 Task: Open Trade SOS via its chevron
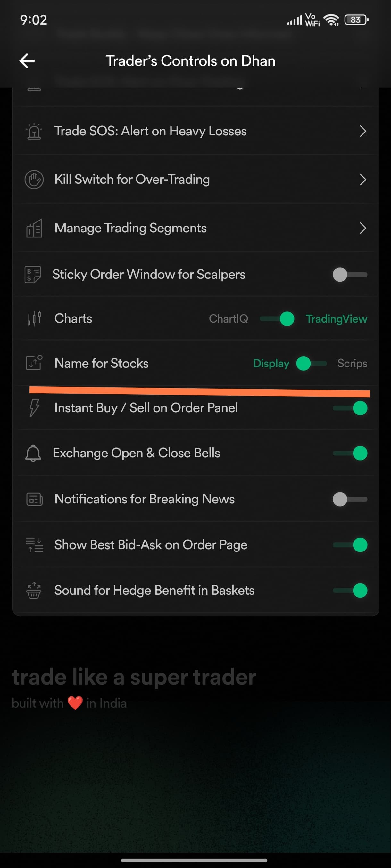(x=363, y=131)
